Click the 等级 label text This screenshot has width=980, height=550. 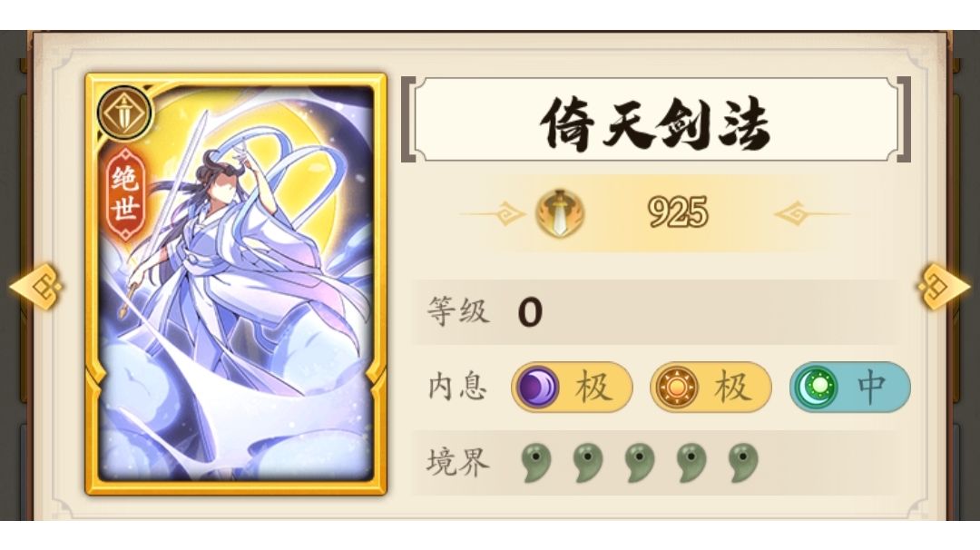(x=456, y=310)
